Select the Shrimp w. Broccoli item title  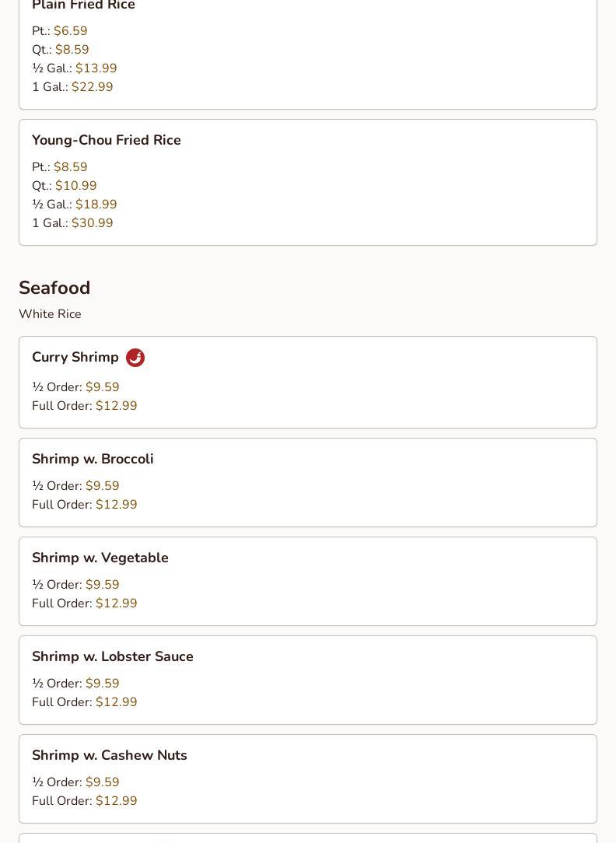(x=93, y=459)
